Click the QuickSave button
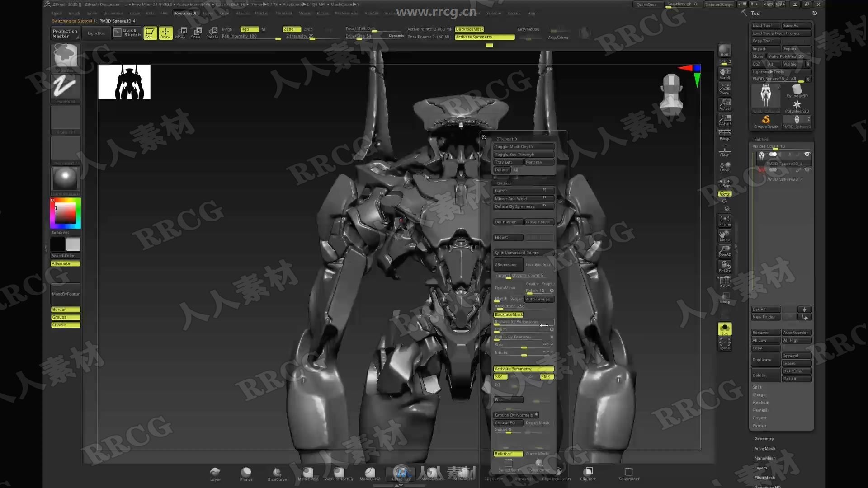This screenshot has width=868, height=488. pos(646,5)
